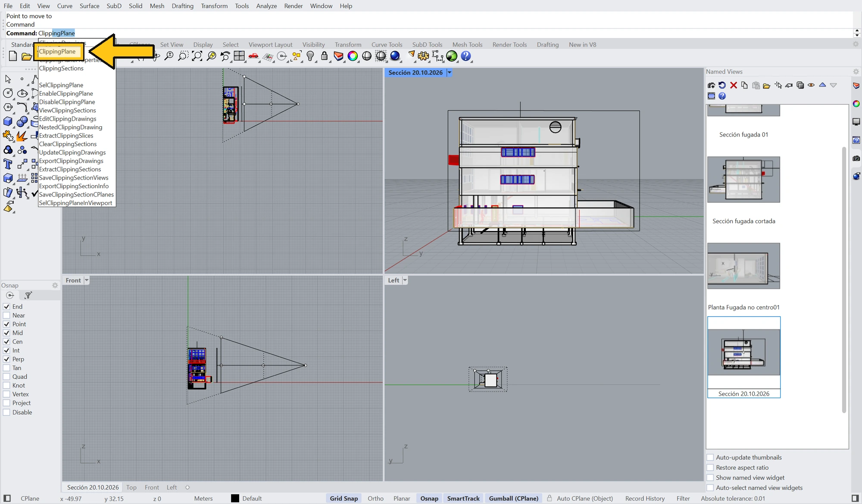Switch to the Curve Tools toolbar tab

pyautogui.click(x=387, y=44)
